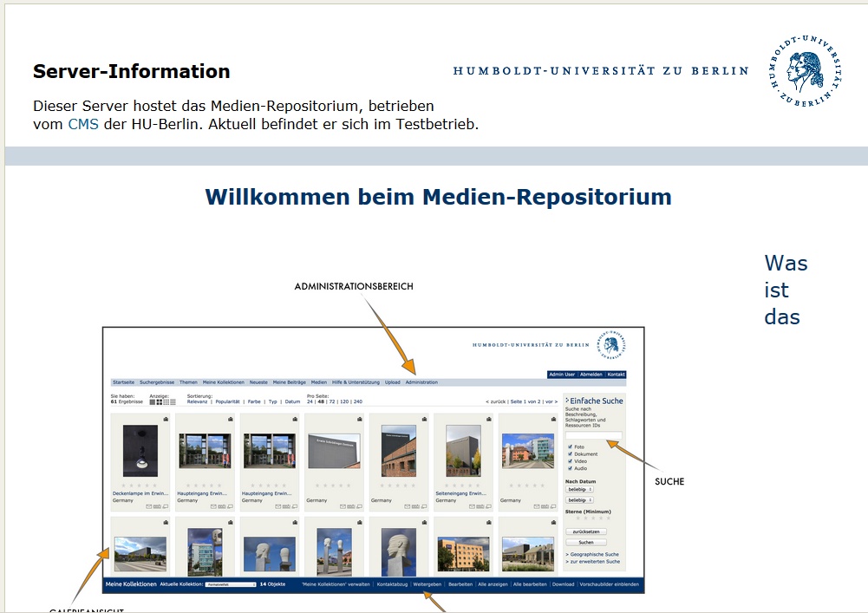This screenshot has width=868, height=613.
Task: Show 24 results per page
Action: click(x=310, y=401)
